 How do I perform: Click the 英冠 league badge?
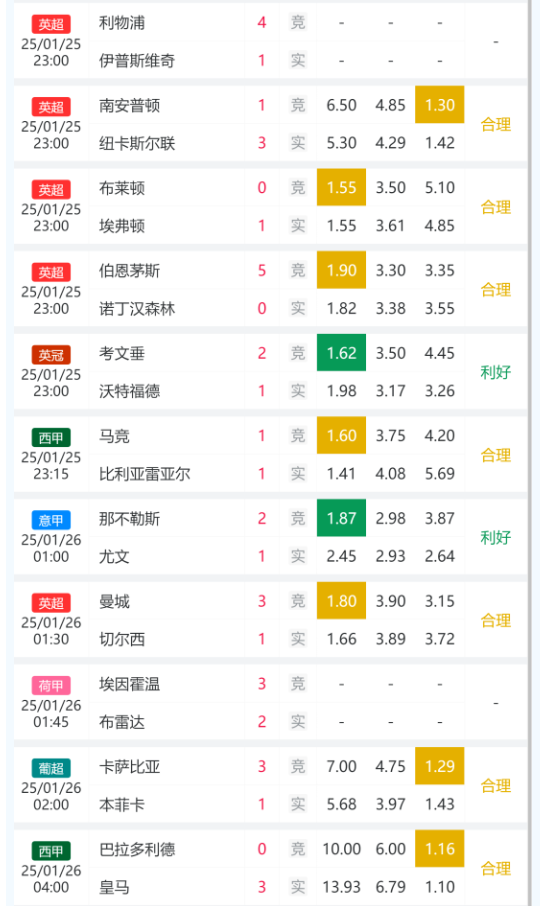tap(51, 355)
